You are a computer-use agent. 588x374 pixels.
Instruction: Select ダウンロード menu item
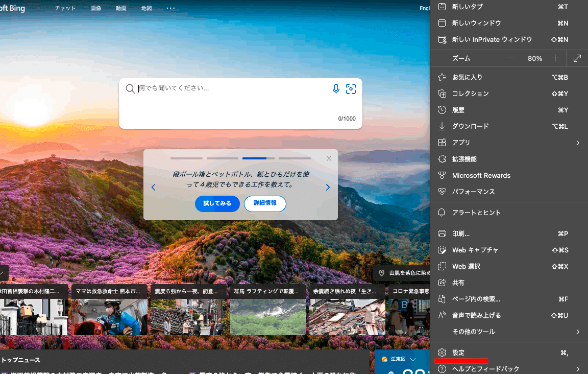[x=509, y=126]
